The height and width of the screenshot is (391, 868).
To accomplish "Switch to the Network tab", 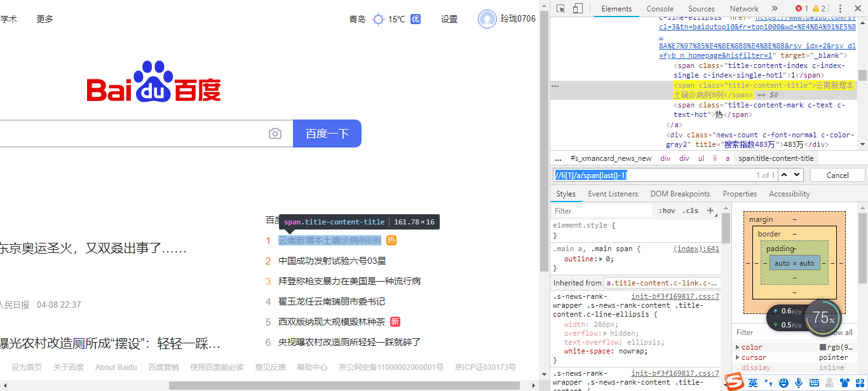I will pos(744,9).
